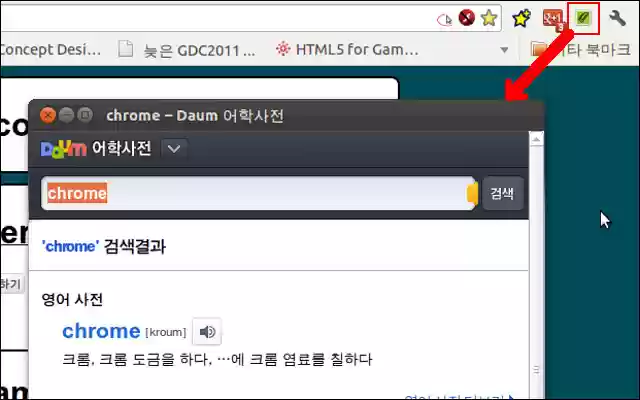
Task: Click the cursor icon in address bar
Action: [444, 19]
